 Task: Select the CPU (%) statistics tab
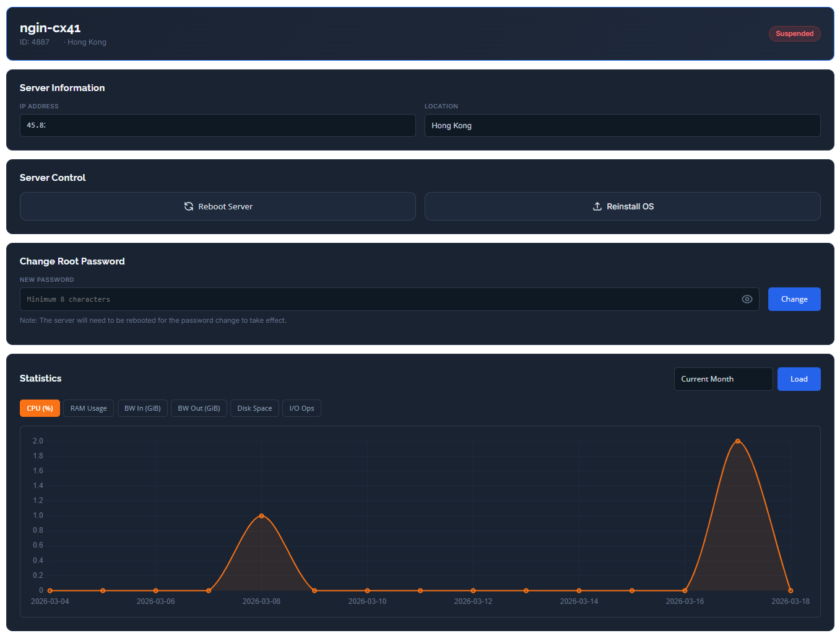40,408
